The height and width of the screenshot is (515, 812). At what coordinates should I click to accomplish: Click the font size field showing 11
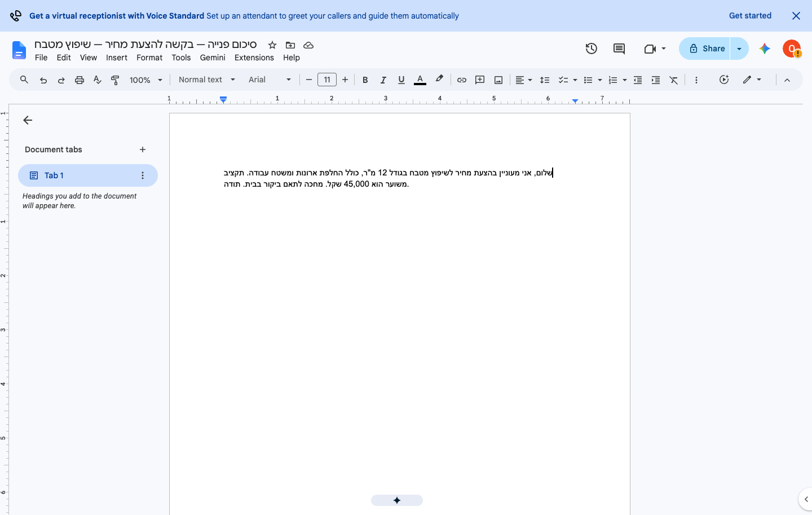click(x=327, y=80)
